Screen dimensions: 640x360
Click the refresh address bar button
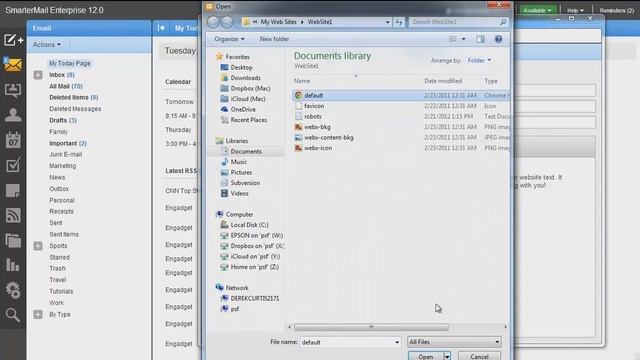pyautogui.click(x=399, y=22)
